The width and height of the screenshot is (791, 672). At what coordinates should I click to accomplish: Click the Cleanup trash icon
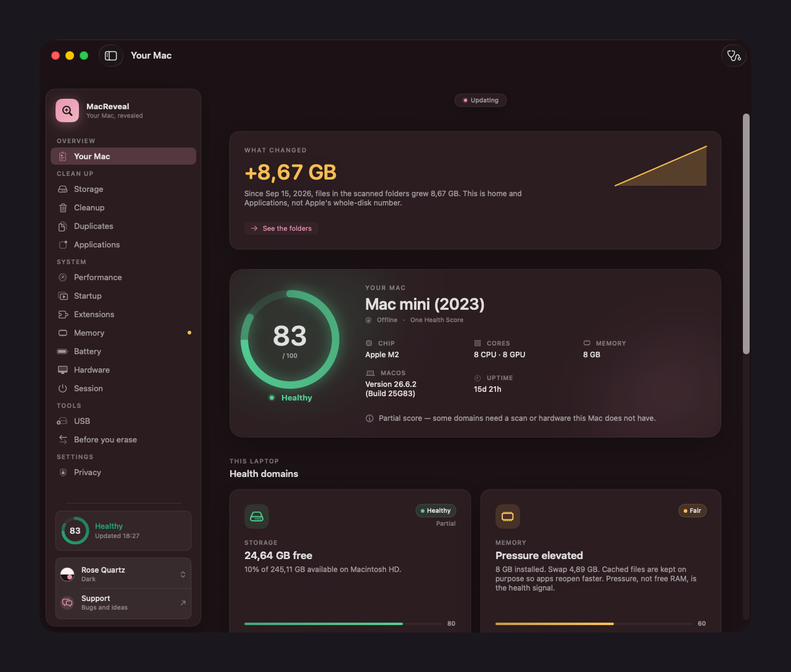63,208
